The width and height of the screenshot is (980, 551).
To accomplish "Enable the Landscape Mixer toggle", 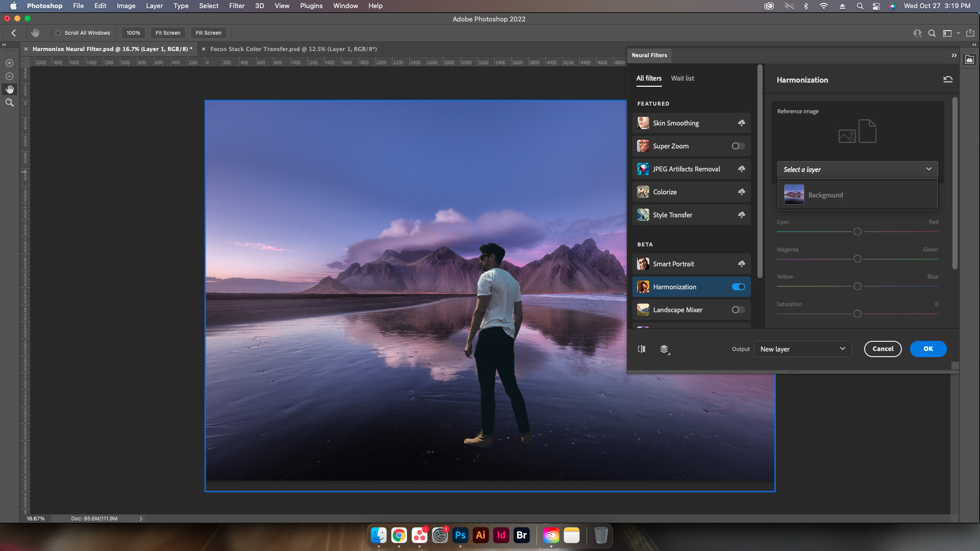I will coord(738,310).
